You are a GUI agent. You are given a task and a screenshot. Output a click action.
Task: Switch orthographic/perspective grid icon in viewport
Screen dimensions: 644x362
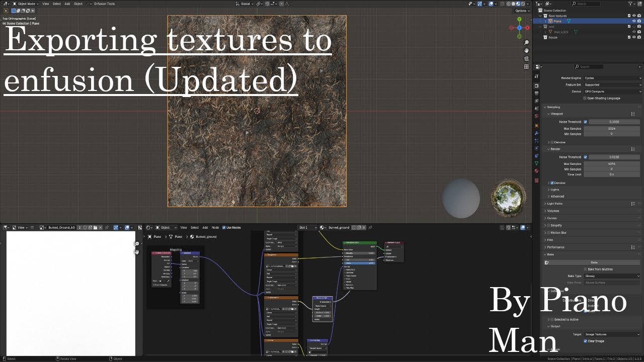click(526, 66)
